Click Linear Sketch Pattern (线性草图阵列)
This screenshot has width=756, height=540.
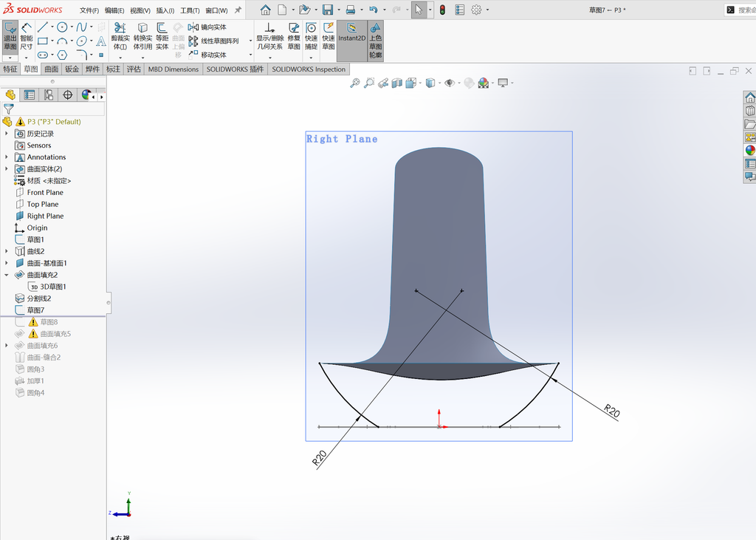point(213,41)
